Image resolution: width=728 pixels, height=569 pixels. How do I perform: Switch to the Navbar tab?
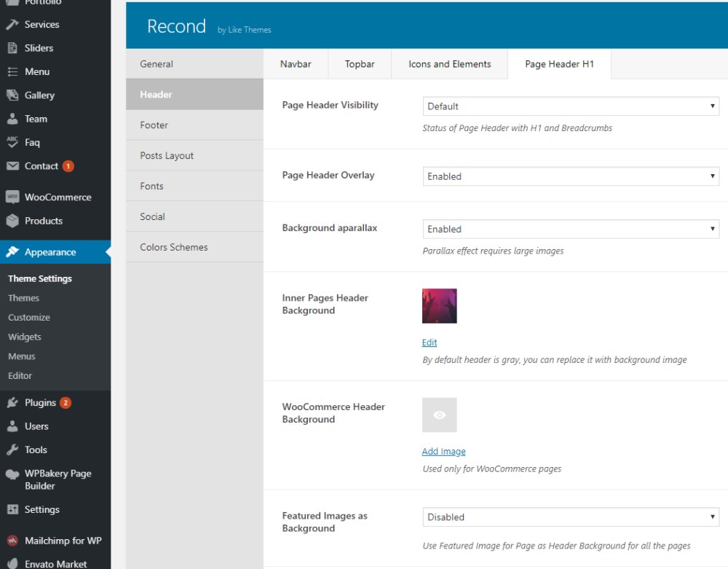click(296, 64)
